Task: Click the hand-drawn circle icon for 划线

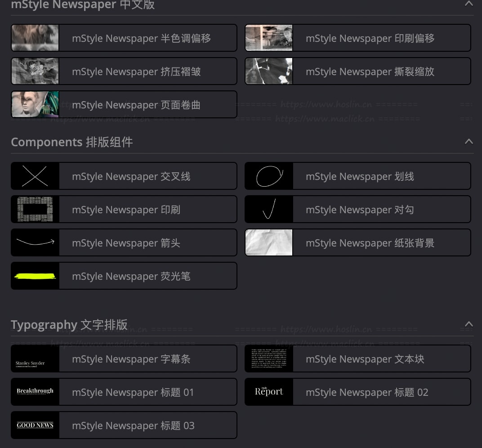Action: 269,176
